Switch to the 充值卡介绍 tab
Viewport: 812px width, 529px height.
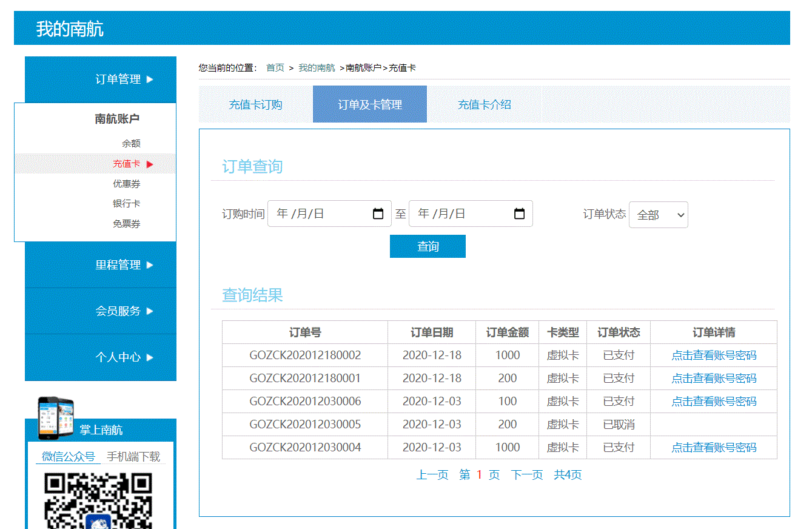[484, 104]
